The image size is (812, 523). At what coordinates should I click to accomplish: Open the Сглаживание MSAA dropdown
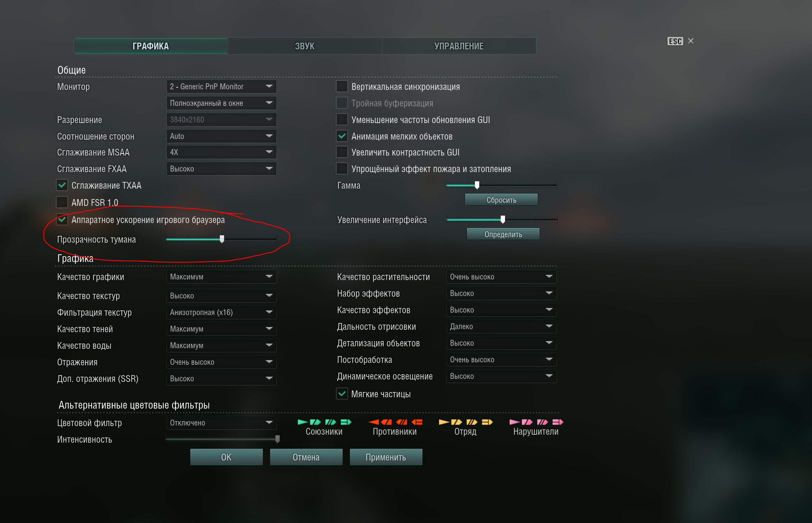(x=221, y=152)
